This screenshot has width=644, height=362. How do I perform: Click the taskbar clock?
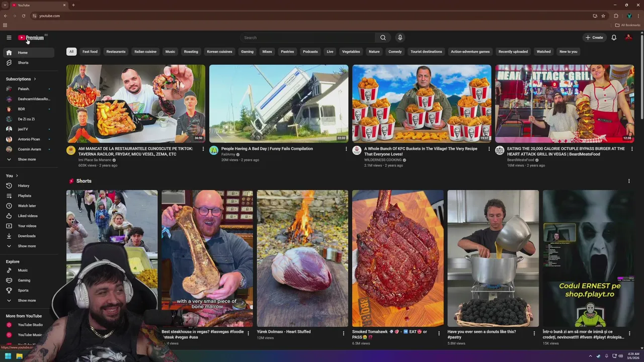[x=632, y=356]
